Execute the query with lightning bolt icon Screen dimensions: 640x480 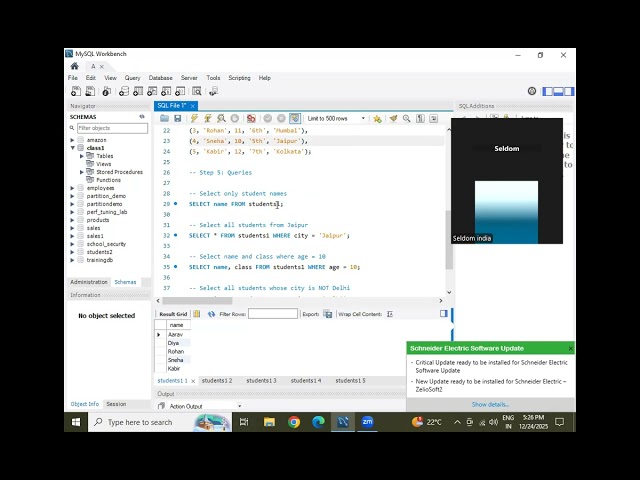194,118
